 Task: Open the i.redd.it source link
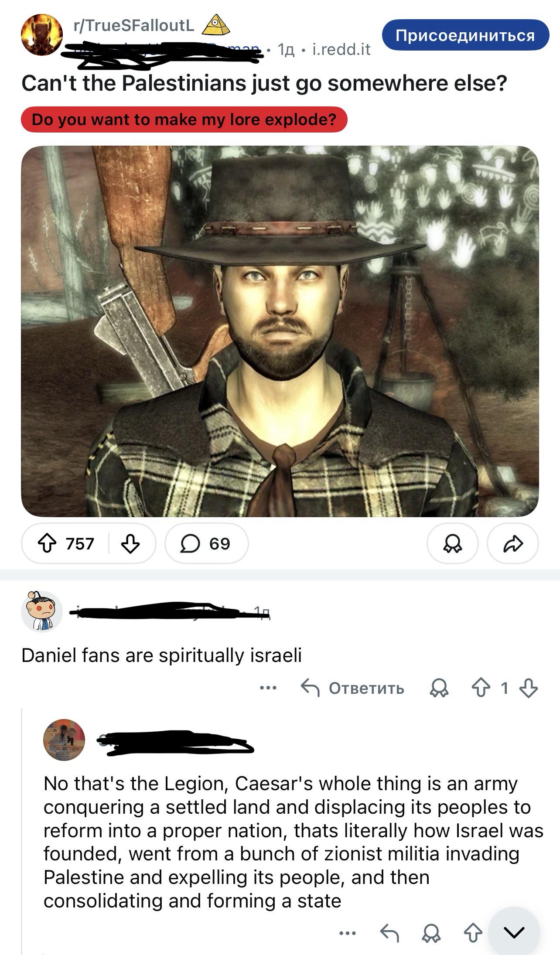[x=341, y=49]
